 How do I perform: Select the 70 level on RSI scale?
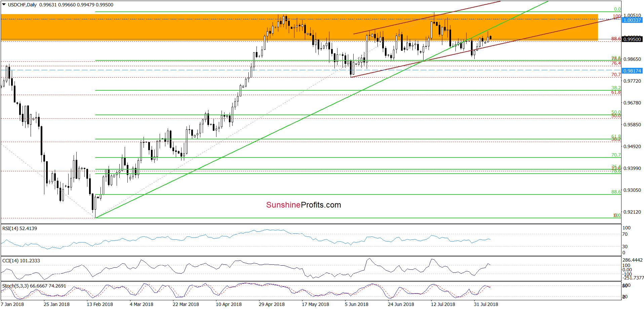click(625, 234)
